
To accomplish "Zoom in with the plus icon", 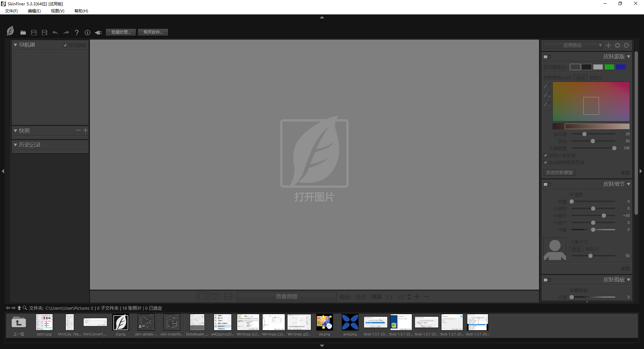I will [417, 297].
